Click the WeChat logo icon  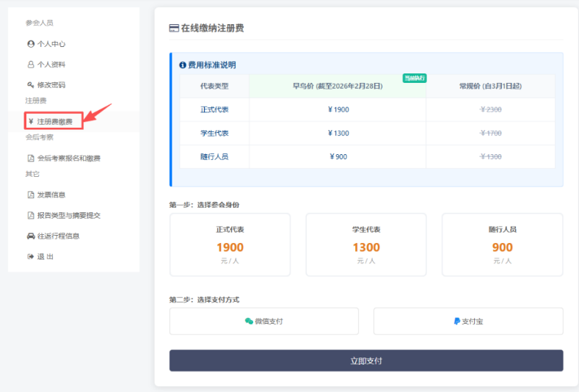coord(250,322)
